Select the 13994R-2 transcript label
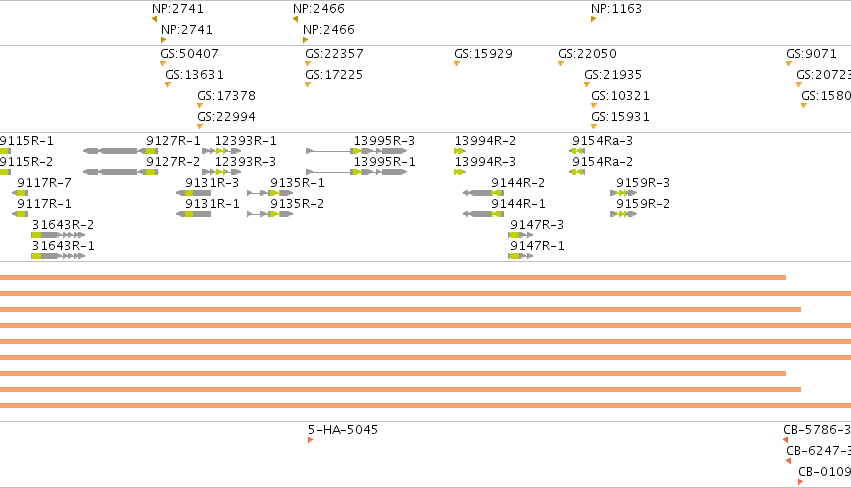The image size is (851, 488). pyautogui.click(x=485, y=141)
